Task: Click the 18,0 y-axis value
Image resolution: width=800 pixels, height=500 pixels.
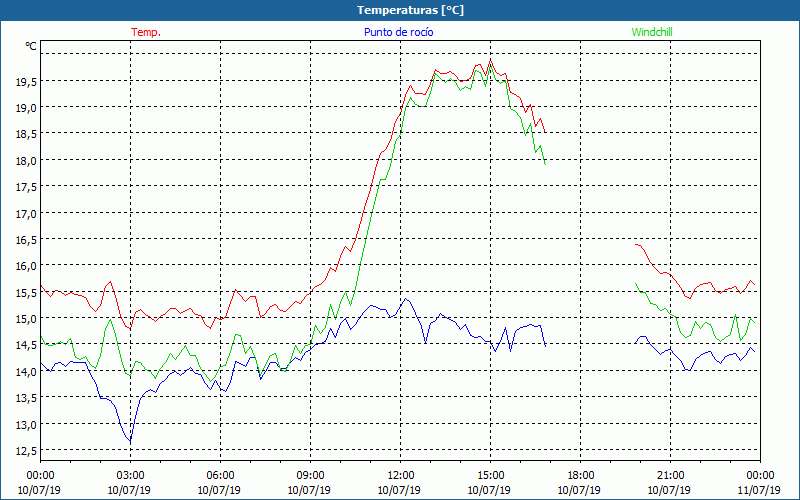Action: (x=26, y=161)
